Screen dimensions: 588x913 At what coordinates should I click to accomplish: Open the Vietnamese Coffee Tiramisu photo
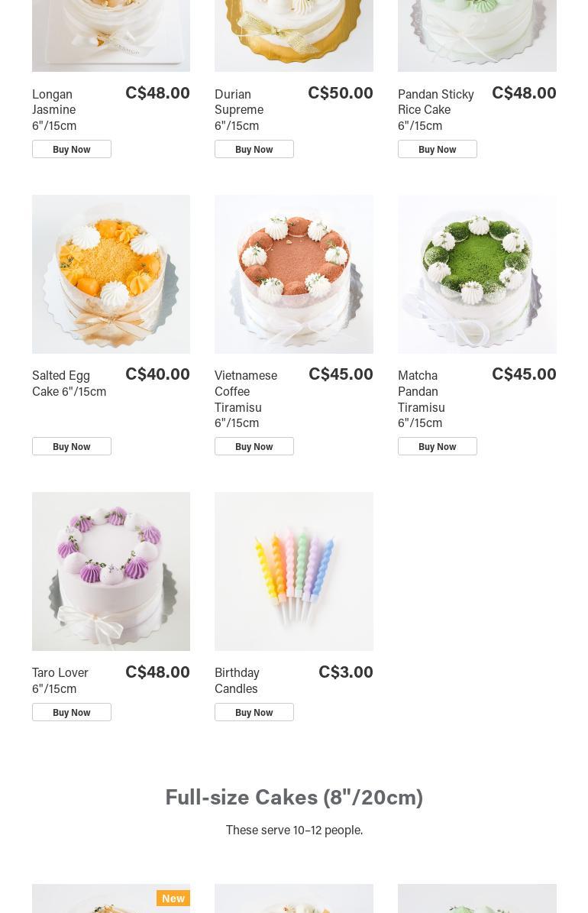(294, 274)
